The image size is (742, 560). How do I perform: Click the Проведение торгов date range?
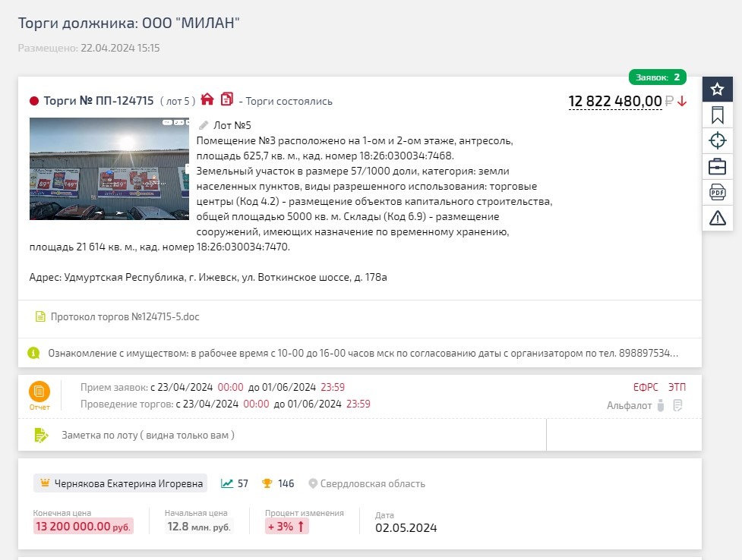pyautogui.click(x=226, y=404)
